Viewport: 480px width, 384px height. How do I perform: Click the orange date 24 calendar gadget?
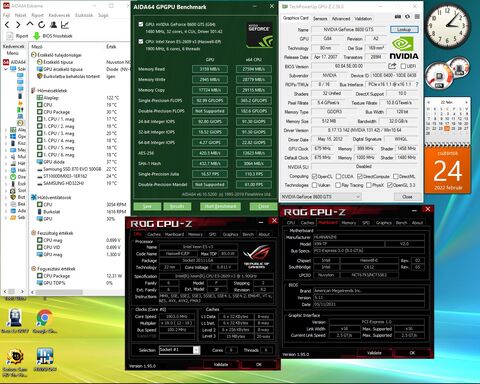(447, 171)
